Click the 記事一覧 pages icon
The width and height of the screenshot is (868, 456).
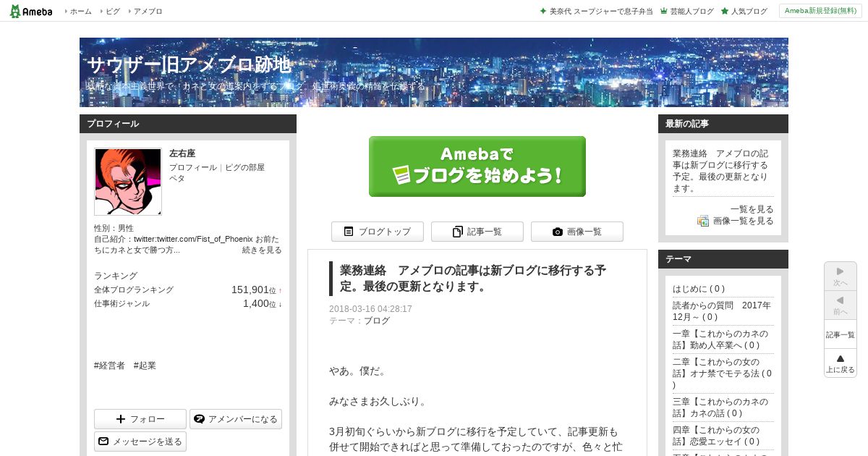point(458,232)
